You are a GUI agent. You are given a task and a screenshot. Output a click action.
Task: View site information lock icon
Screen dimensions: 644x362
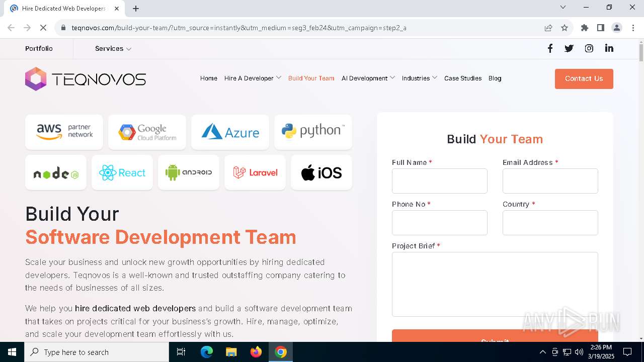point(63,28)
